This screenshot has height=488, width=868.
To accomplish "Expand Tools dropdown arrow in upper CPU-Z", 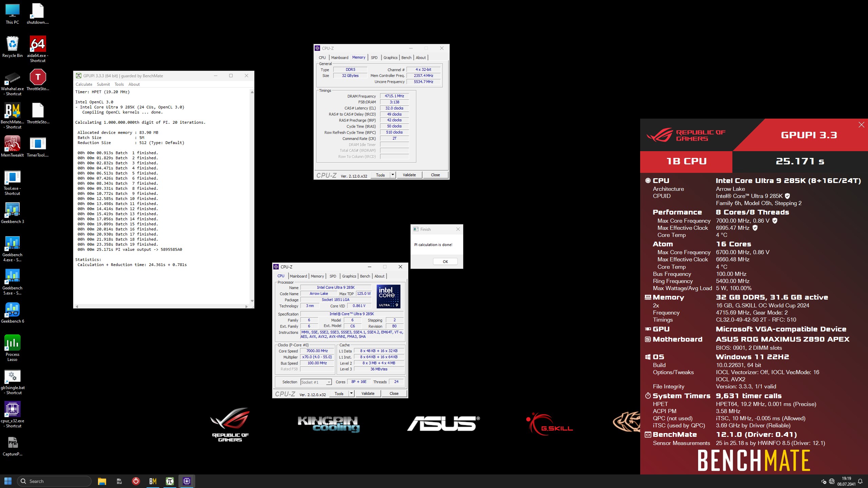I will coord(393,175).
